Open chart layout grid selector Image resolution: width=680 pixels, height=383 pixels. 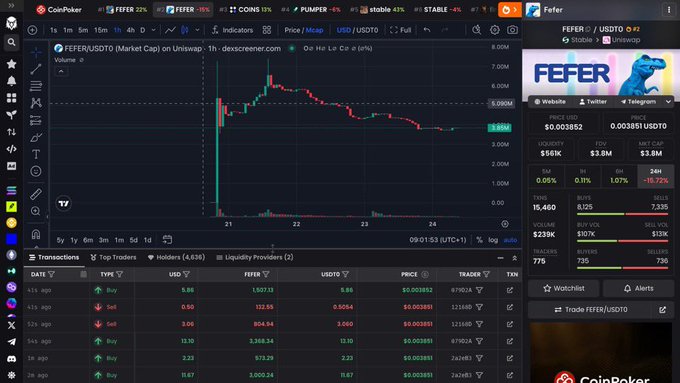click(x=267, y=30)
